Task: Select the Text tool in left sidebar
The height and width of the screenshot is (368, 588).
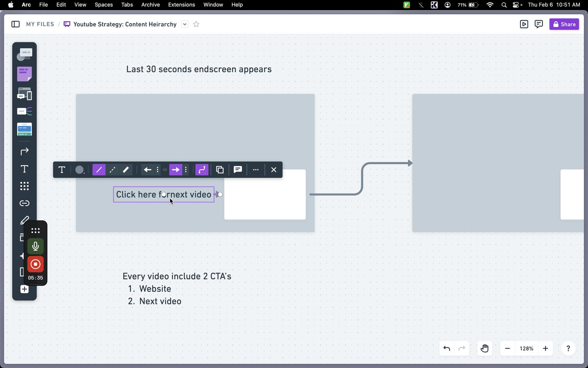Action: coord(24,169)
